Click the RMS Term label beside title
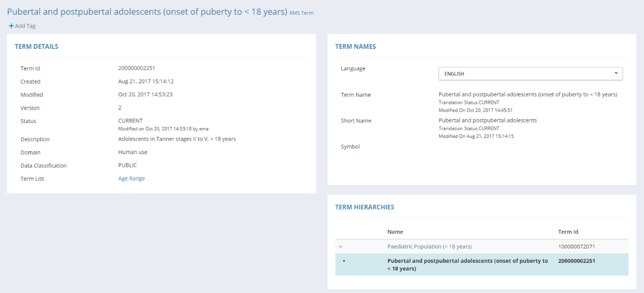 301,13
